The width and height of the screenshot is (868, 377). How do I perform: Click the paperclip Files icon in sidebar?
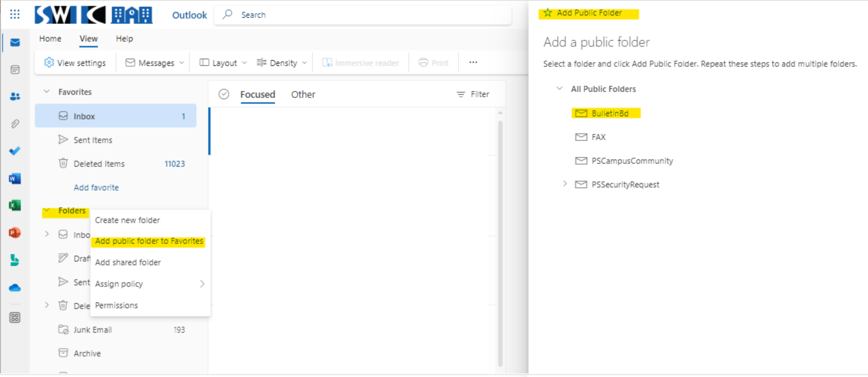(x=14, y=124)
